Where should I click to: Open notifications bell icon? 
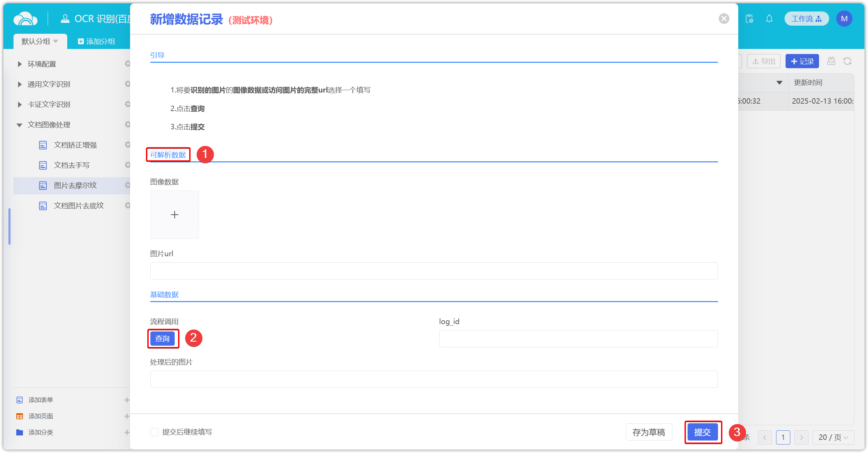pos(769,19)
